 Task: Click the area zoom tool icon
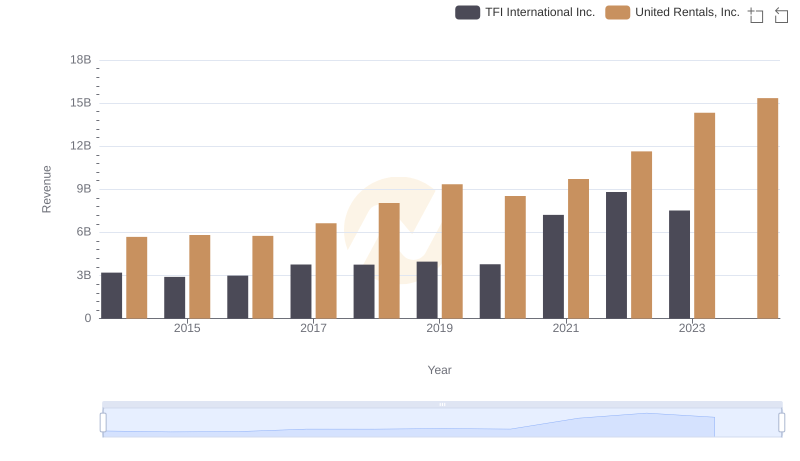(x=756, y=15)
